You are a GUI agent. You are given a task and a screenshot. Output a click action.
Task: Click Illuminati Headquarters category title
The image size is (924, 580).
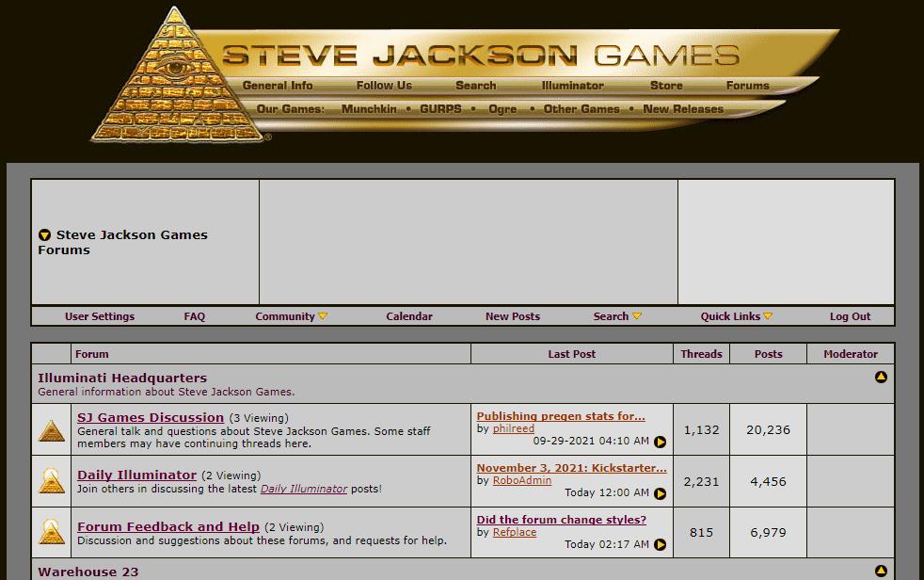pyautogui.click(x=122, y=378)
